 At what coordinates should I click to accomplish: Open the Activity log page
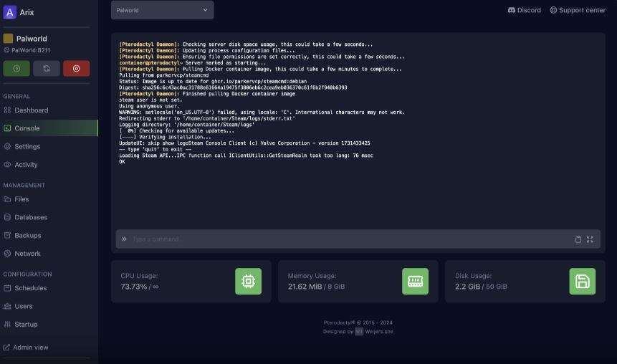(26, 165)
